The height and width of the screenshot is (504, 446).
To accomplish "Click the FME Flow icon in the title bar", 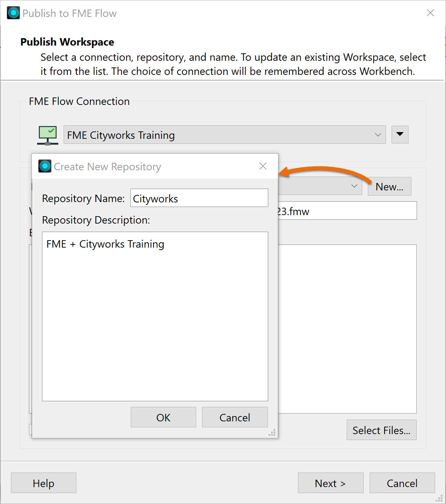I will [x=13, y=13].
